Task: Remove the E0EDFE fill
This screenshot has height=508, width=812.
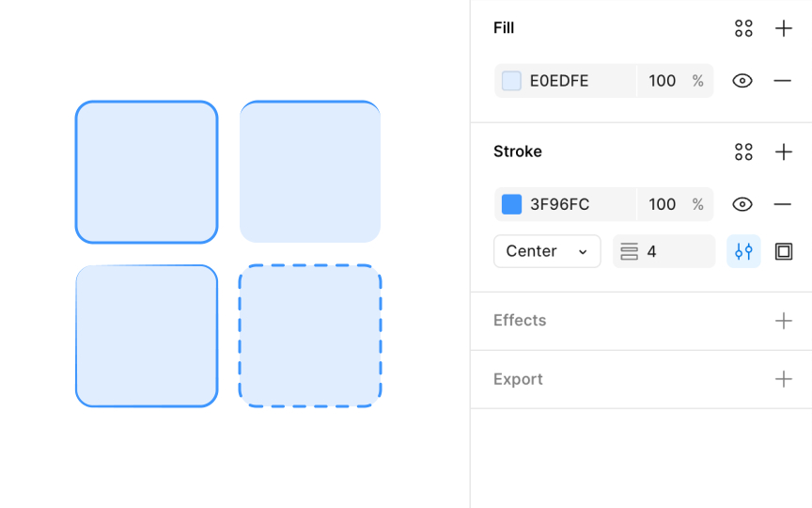Action: tap(783, 81)
